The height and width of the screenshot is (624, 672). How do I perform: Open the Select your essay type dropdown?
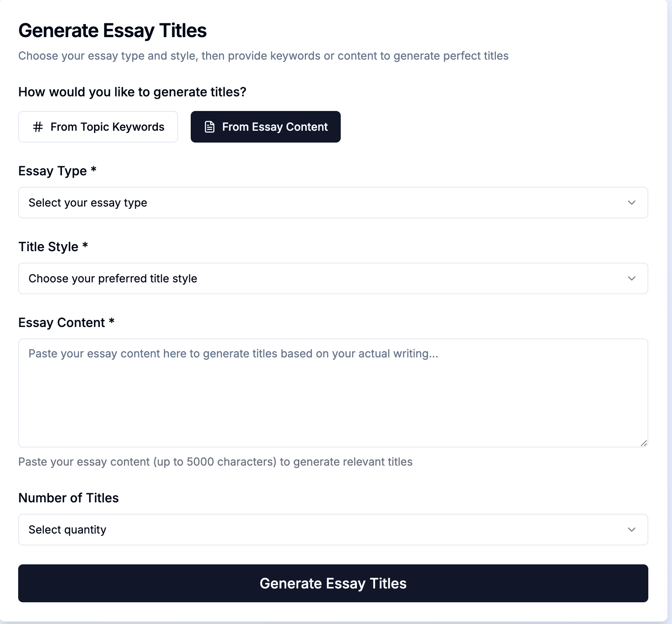point(333,203)
